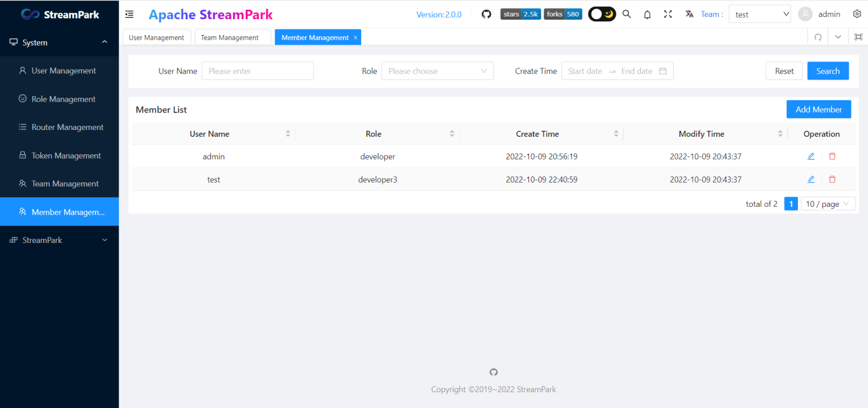Click the Version:2.0.0 label

[x=439, y=15]
